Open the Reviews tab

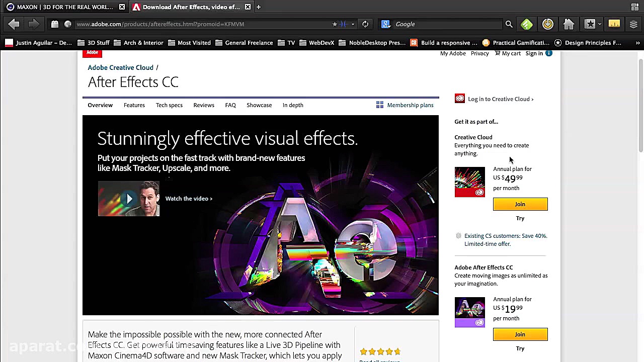(204, 105)
